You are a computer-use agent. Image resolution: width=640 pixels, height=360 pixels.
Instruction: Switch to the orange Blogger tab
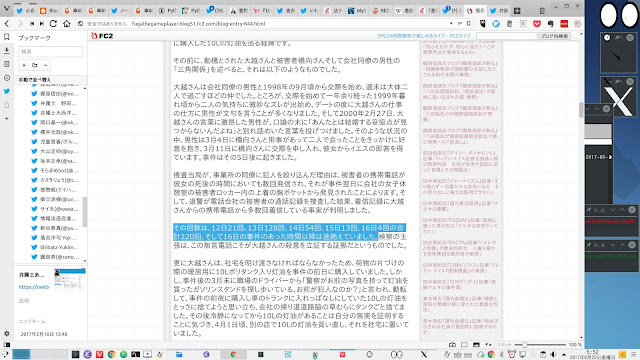click(49, 11)
